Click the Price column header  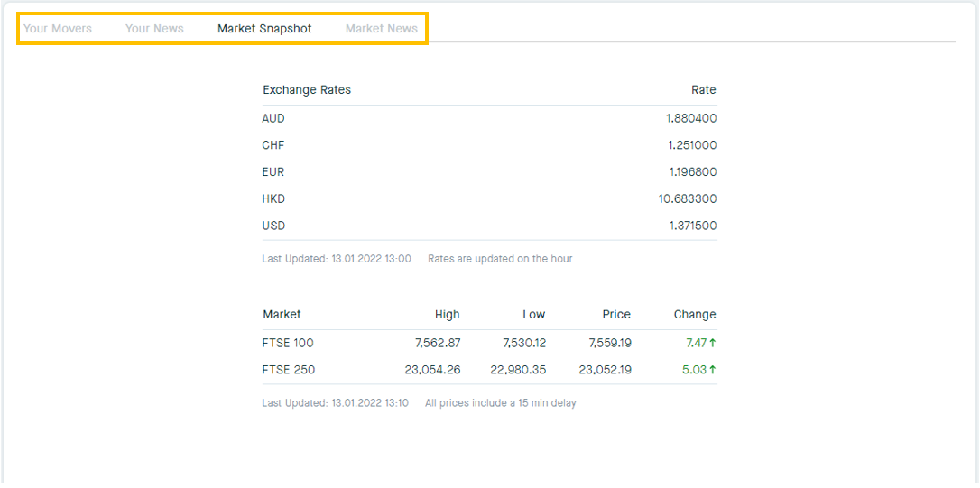pos(616,315)
